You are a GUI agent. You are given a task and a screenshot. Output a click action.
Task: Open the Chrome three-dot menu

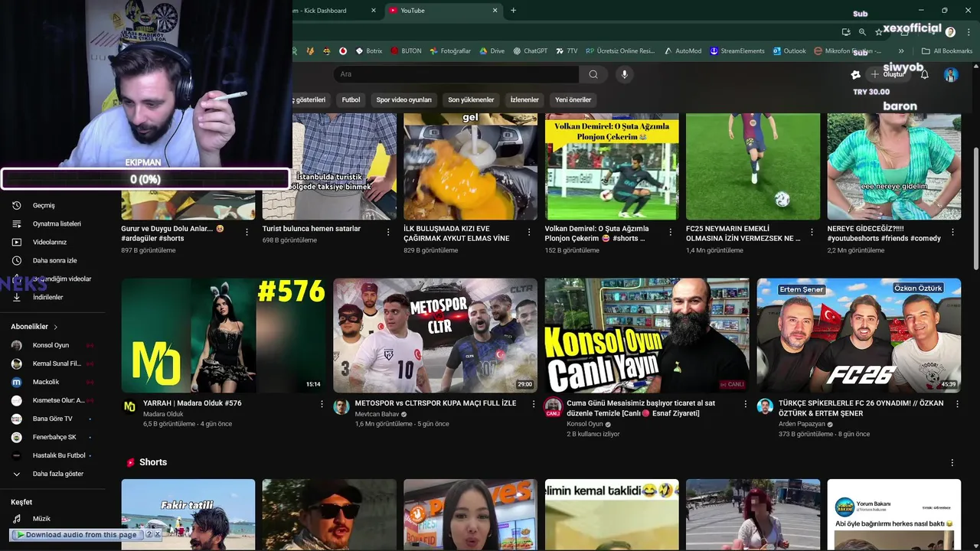click(x=968, y=32)
